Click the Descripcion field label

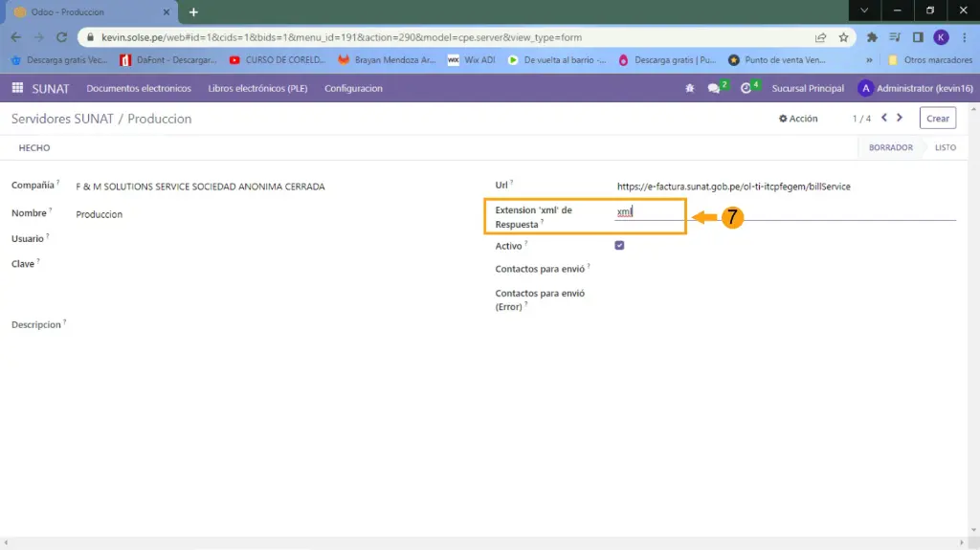pos(35,324)
